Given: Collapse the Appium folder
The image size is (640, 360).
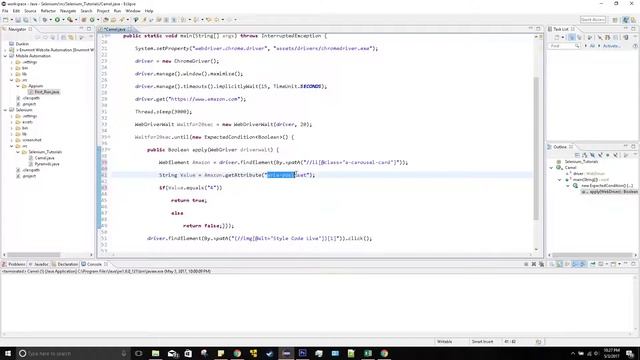Looking at the screenshot, I should (18, 86).
